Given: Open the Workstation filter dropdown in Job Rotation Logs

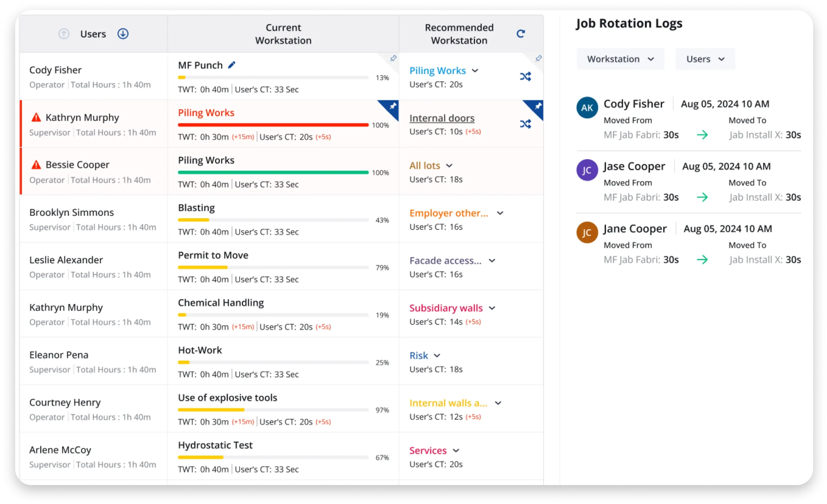Looking at the screenshot, I should (x=620, y=59).
